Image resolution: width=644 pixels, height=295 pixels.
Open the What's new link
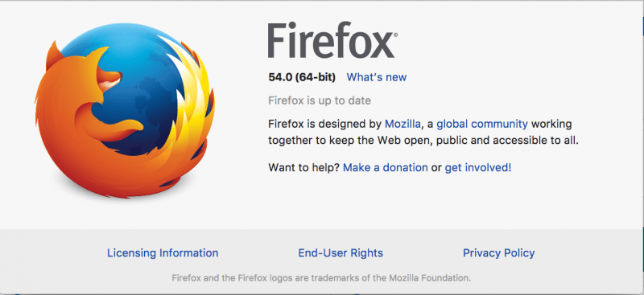tap(377, 77)
